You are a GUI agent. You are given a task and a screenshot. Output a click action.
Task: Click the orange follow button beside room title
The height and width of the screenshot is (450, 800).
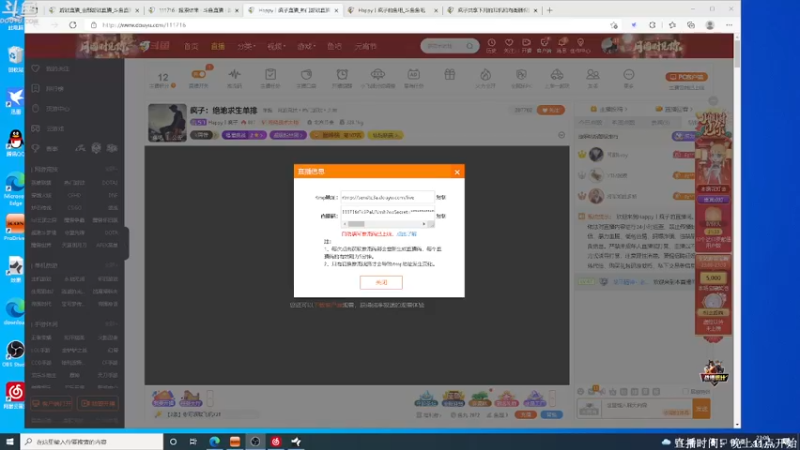[551, 110]
